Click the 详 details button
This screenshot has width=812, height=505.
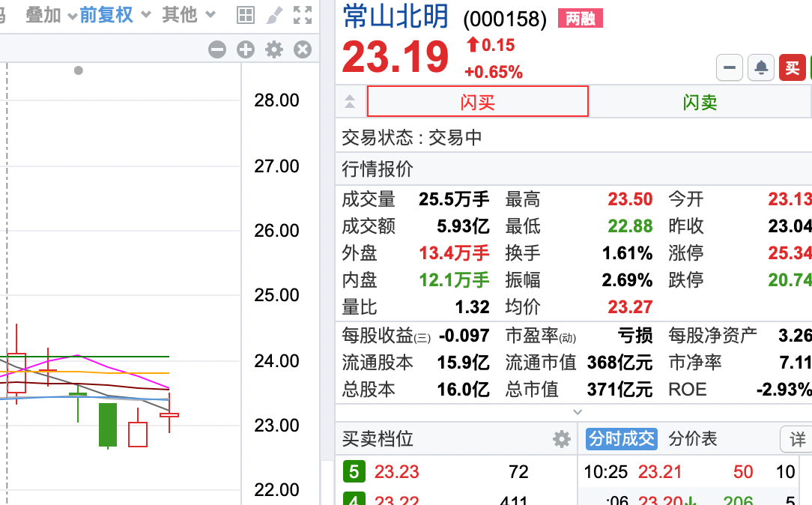click(798, 439)
